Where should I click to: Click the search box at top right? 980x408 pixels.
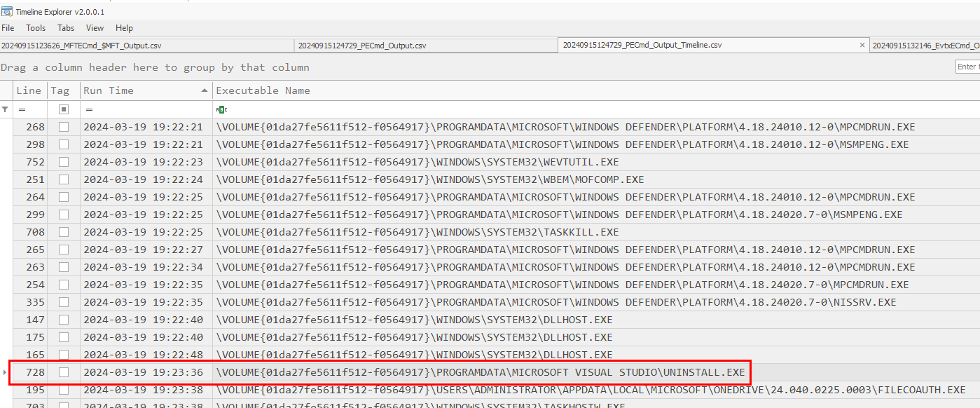(967, 67)
